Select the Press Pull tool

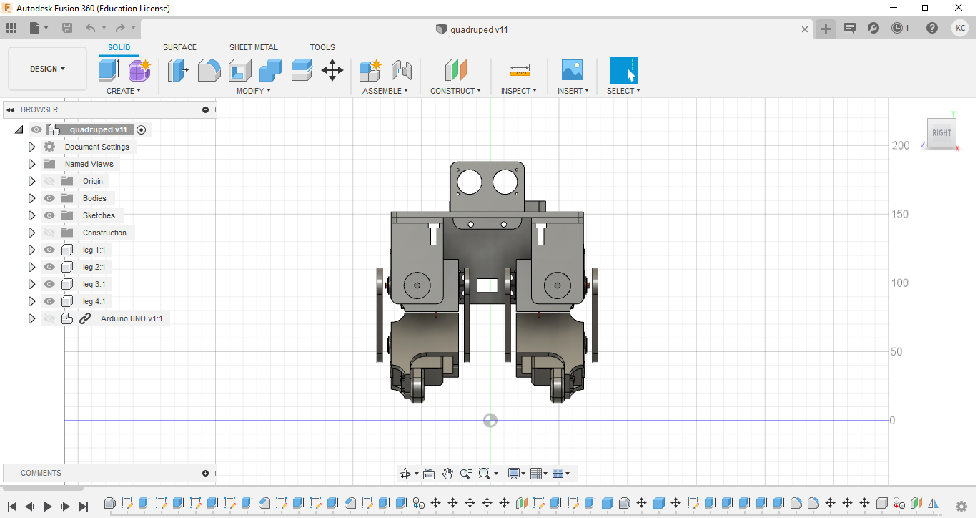(178, 69)
